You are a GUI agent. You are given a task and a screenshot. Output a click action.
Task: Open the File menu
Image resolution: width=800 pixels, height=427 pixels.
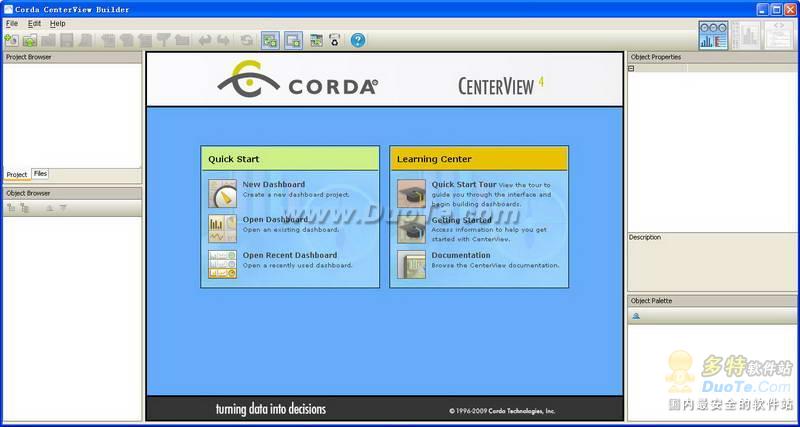12,23
